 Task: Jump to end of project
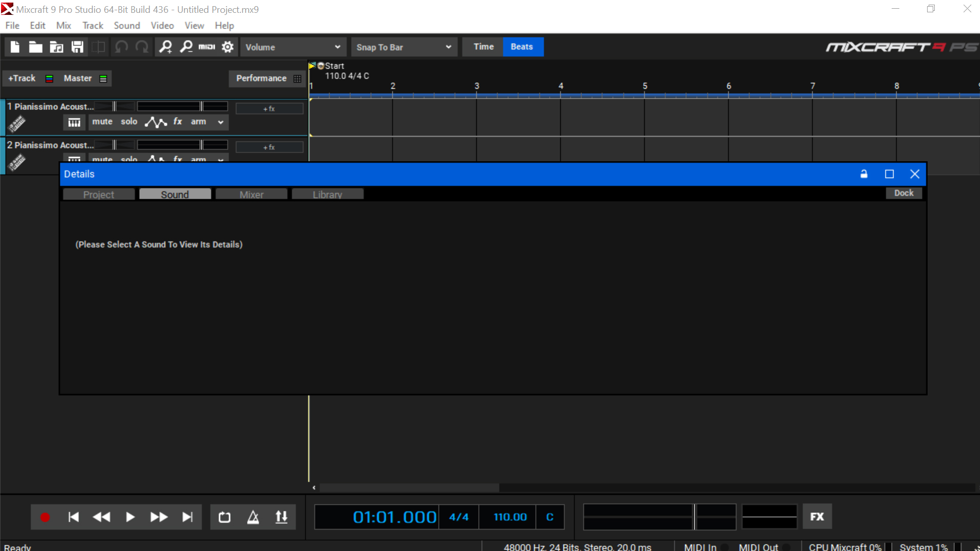(x=187, y=517)
